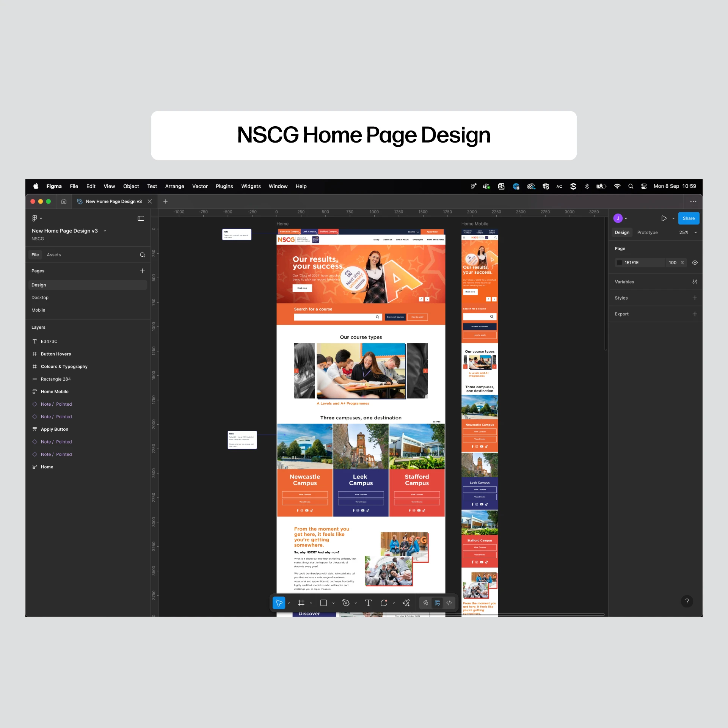The image size is (728, 728).
Task: Expand the Move tool options chevron
Action: [x=289, y=603]
